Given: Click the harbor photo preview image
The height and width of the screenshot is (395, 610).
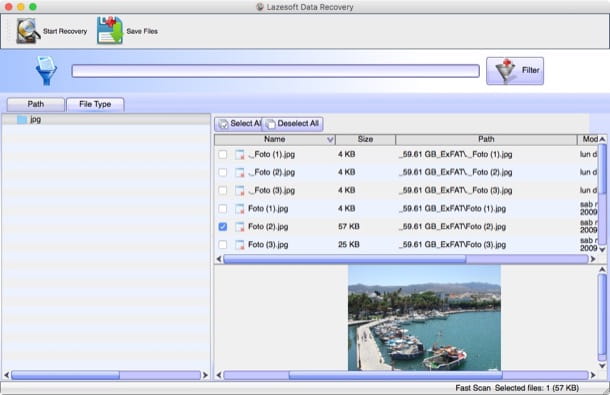Looking at the screenshot, I should click(x=424, y=318).
